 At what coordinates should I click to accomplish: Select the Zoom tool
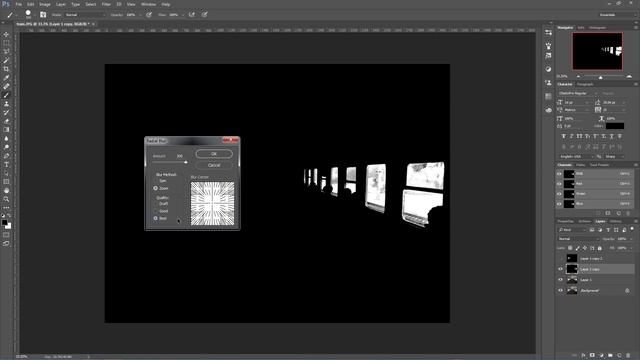click(x=6, y=199)
